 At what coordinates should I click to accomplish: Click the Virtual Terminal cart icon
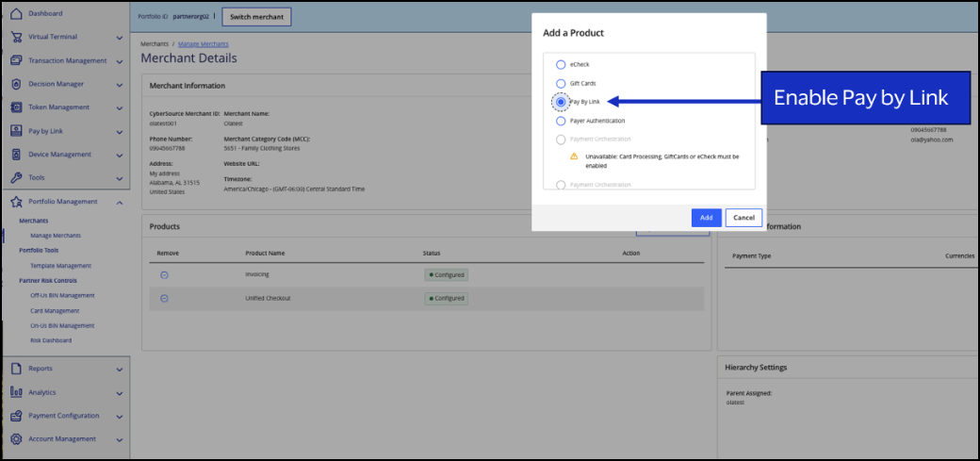pyautogui.click(x=16, y=37)
